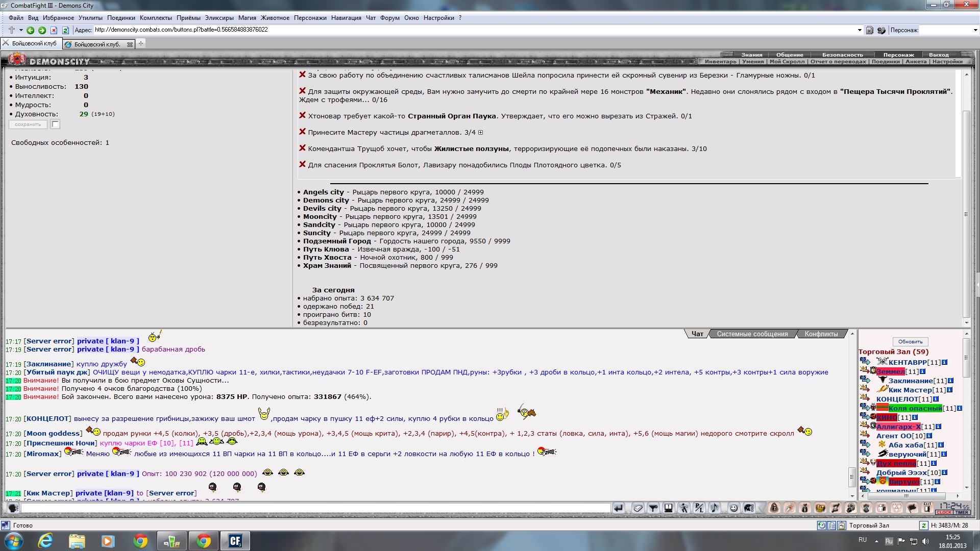980x551 pixels.
Task: Open dropdown arrow next to cross icon
Action: pyautogui.click(x=21, y=30)
